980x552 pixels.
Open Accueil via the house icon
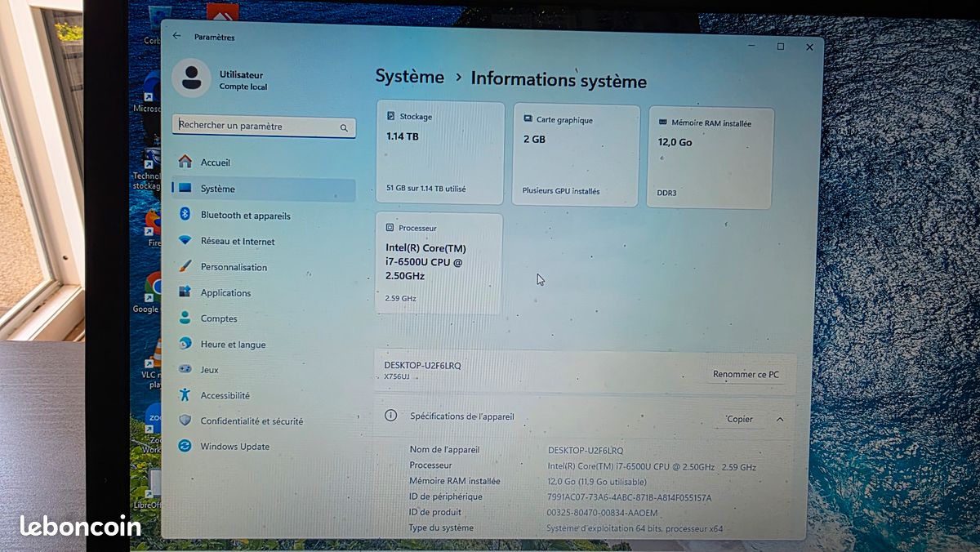click(185, 162)
